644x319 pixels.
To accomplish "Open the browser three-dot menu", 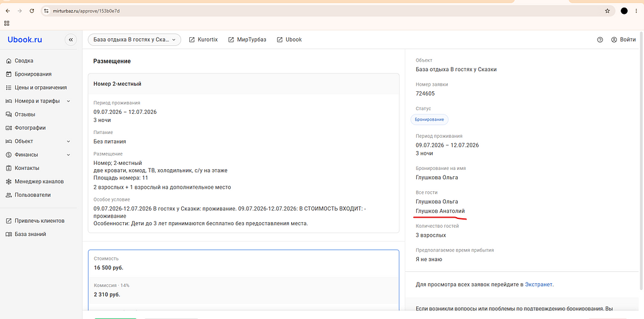I will pos(638,11).
